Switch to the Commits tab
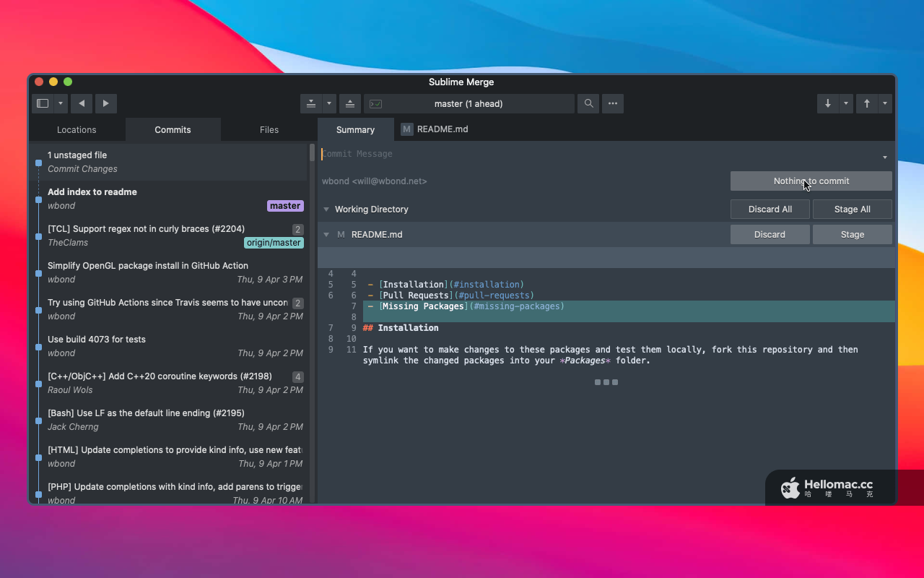 coord(173,129)
